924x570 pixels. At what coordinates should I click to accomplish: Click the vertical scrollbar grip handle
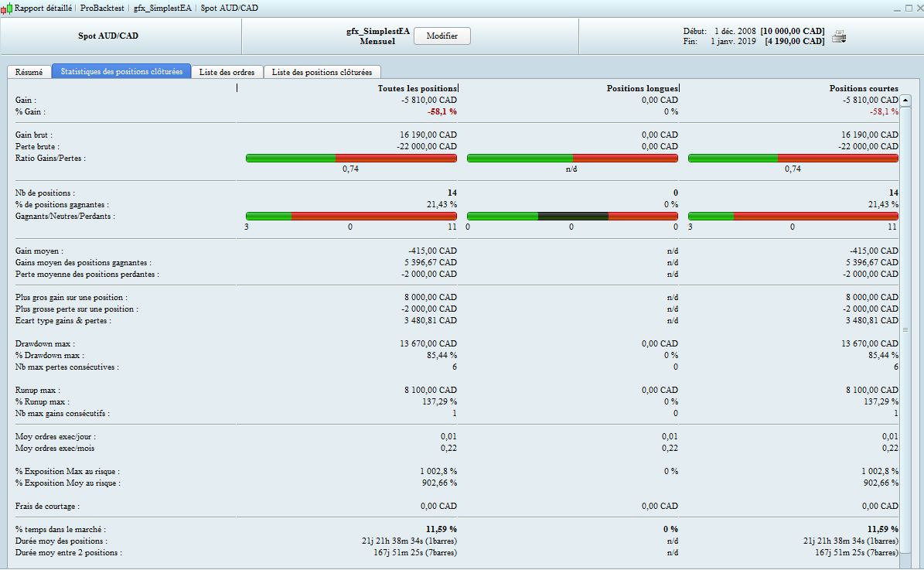(x=905, y=330)
